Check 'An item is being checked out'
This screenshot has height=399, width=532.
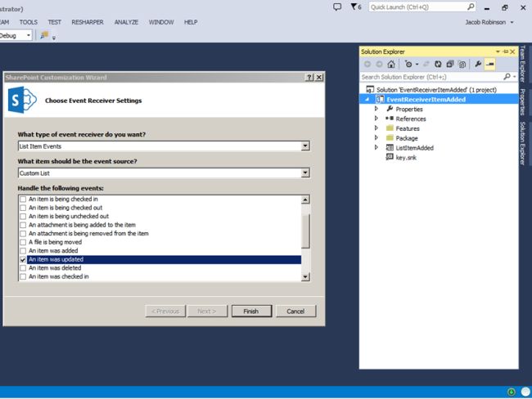point(23,208)
